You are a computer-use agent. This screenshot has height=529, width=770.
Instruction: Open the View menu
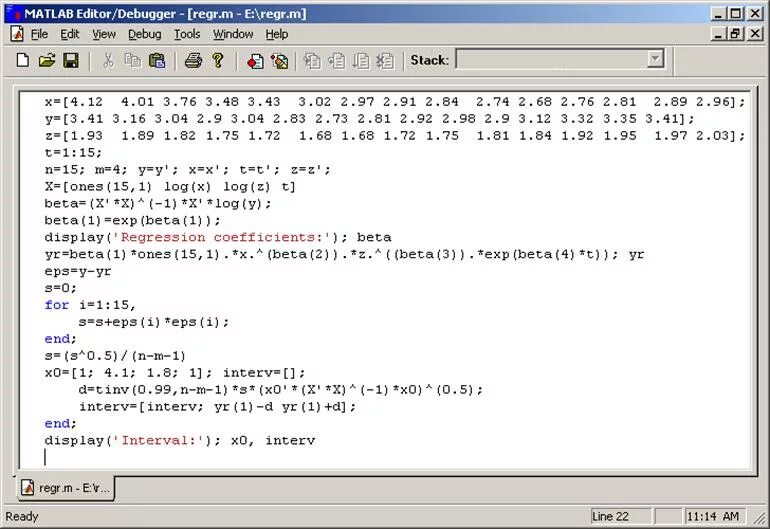tap(104, 34)
